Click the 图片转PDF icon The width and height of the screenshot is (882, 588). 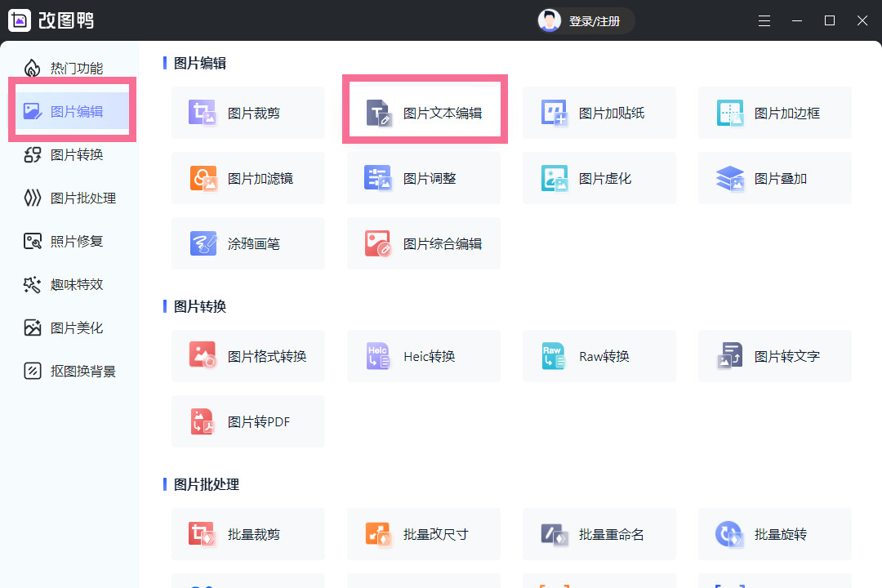click(x=203, y=421)
